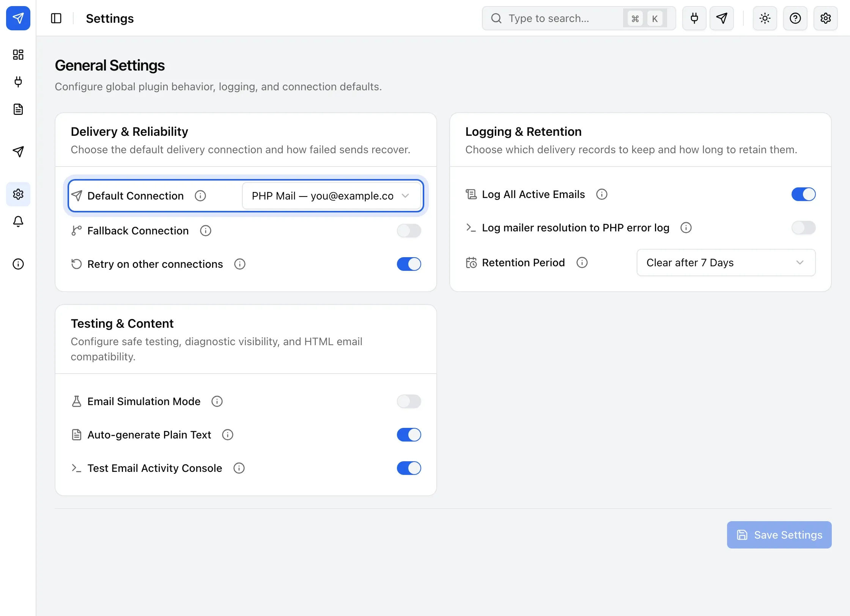Image resolution: width=850 pixels, height=616 pixels.
Task: Click the plug icon in top bar
Action: [694, 18]
